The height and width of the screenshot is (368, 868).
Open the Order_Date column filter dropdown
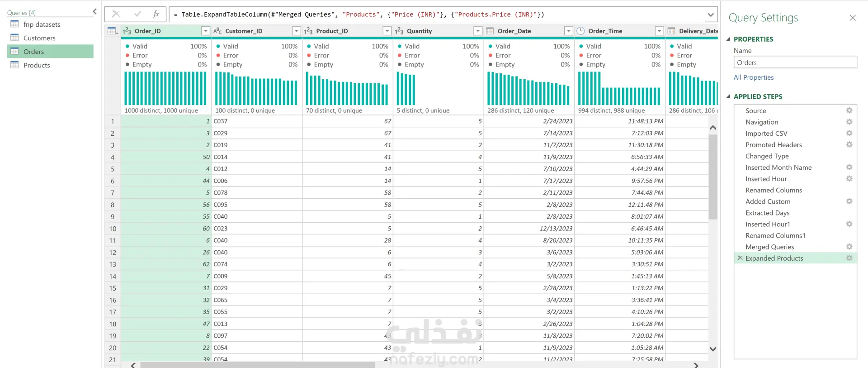(569, 31)
